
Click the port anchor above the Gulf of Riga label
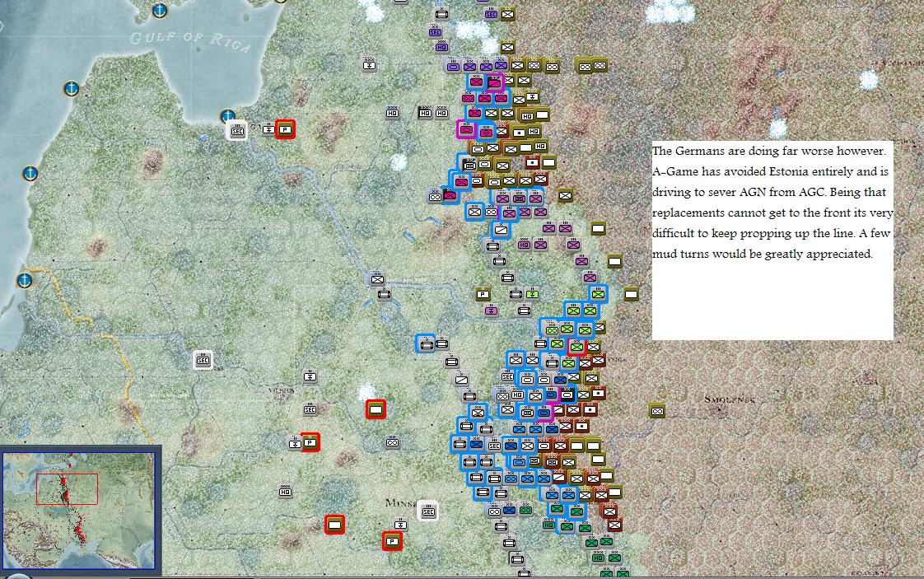click(159, 10)
